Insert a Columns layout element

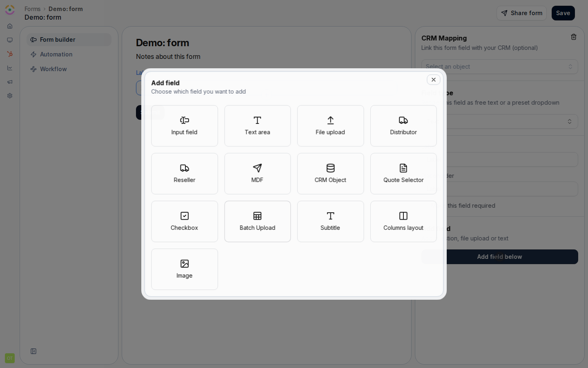tap(403, 222)
